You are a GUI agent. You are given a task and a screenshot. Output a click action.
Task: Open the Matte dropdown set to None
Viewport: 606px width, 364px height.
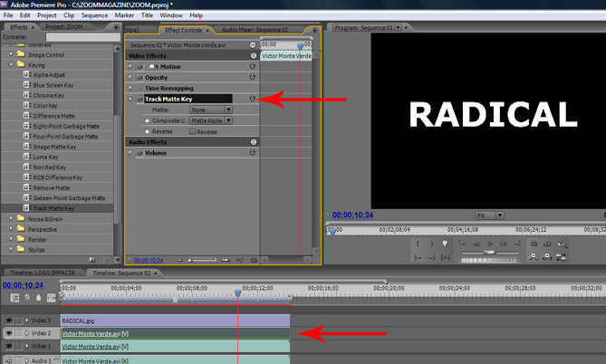(210, 110)
